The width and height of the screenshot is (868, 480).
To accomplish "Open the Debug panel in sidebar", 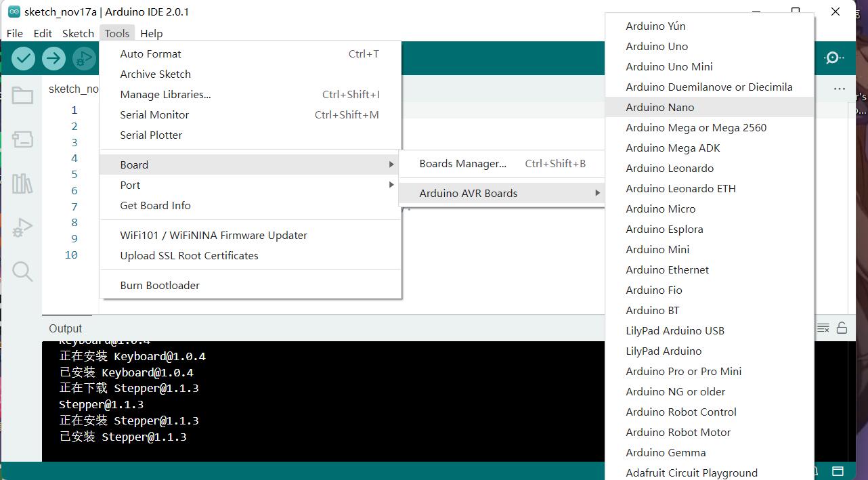I will [x=22, y=227].
